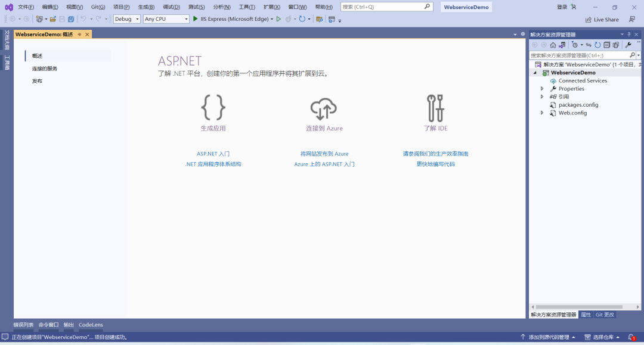Click the Solution Explorer horizontal scrollbar

point(580,307)
